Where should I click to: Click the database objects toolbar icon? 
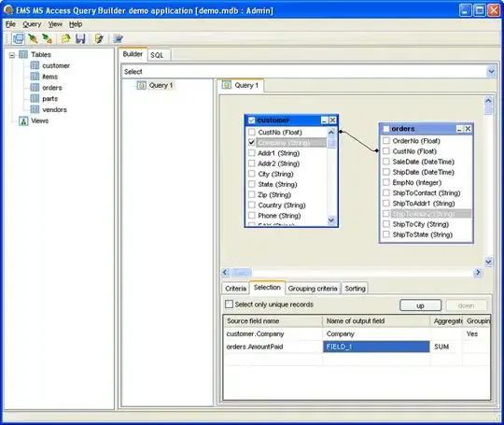tap(18, 38)
